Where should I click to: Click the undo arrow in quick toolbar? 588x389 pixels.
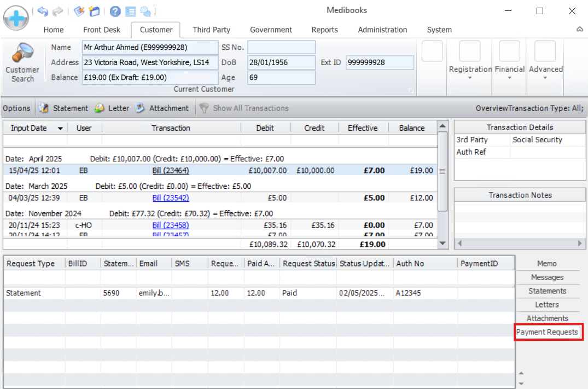click(x=43, y=11)
